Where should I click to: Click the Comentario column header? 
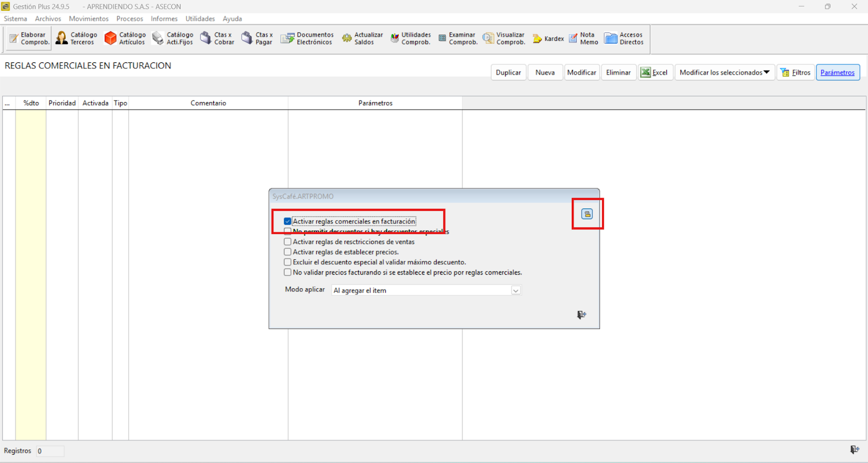coord(208,103)
